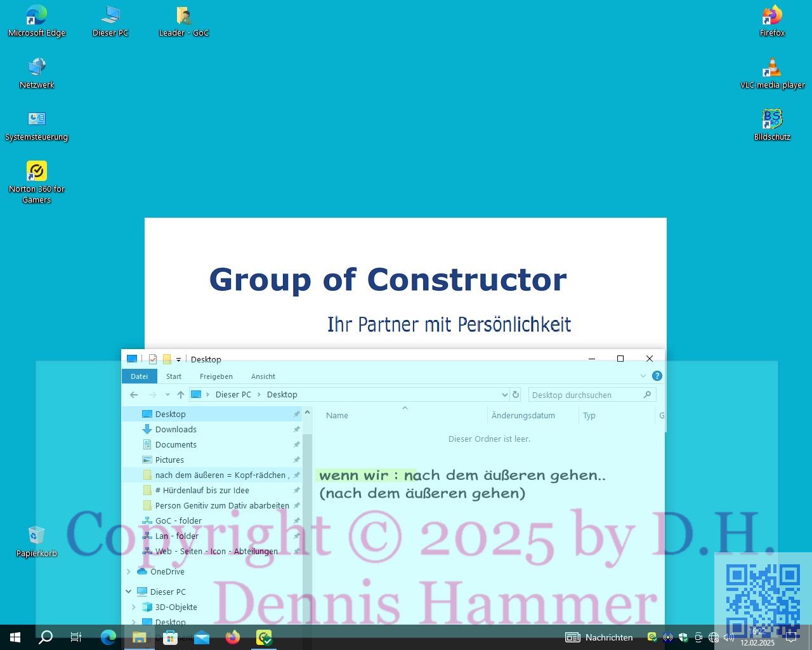Select the Systemsteuerung desktop icon

[37, 119]
